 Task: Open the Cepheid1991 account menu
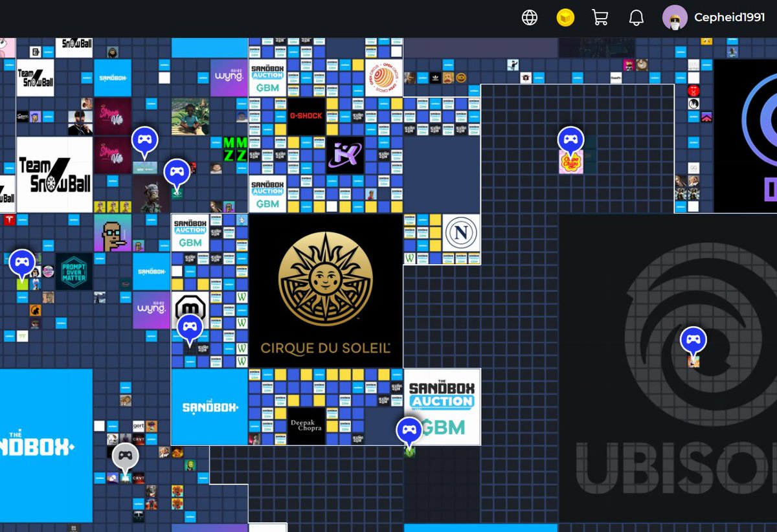[729, 17]
